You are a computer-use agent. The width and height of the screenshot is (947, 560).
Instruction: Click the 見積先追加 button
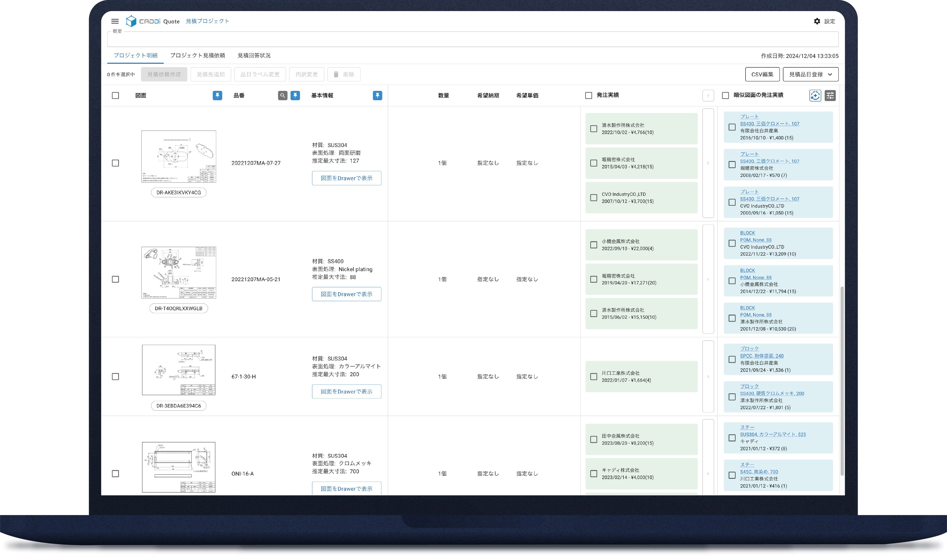pyautogui.click(x=211, y=74)
